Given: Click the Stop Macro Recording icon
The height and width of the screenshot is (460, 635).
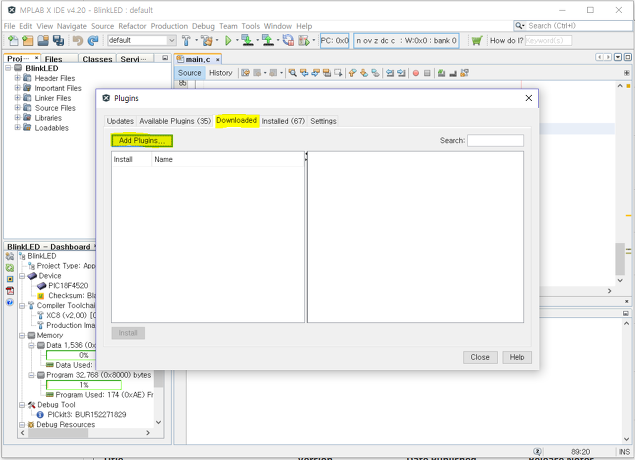Looking at the screenshot, I should tap(427, 73).
